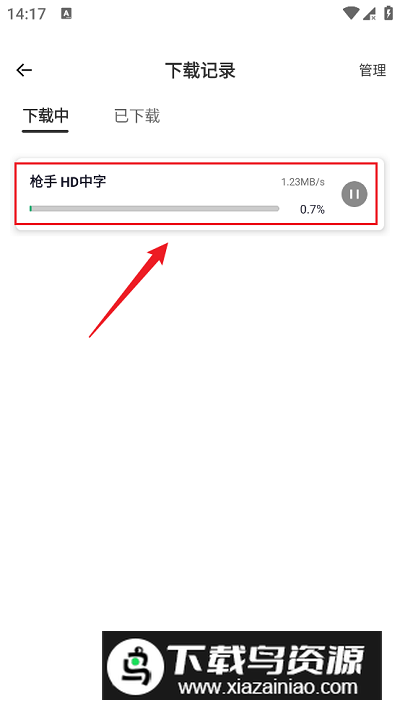Image resolution: width=400 pixels, height=710 pixels.
Task: Tap the Wi-Fi status icon
Action: click(351, 13)
